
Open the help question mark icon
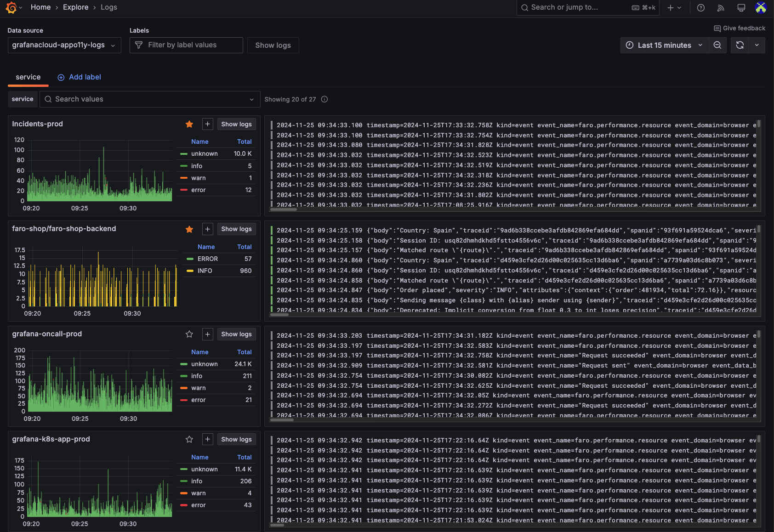[700, 7]
